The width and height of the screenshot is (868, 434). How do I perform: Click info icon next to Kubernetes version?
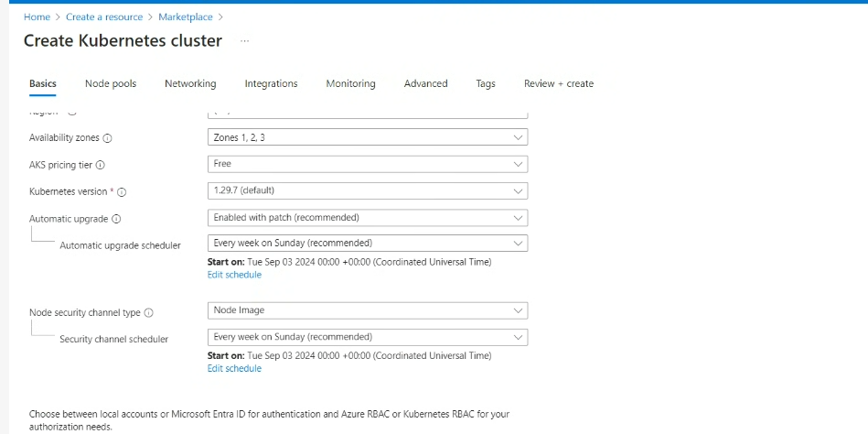point(122,192)
